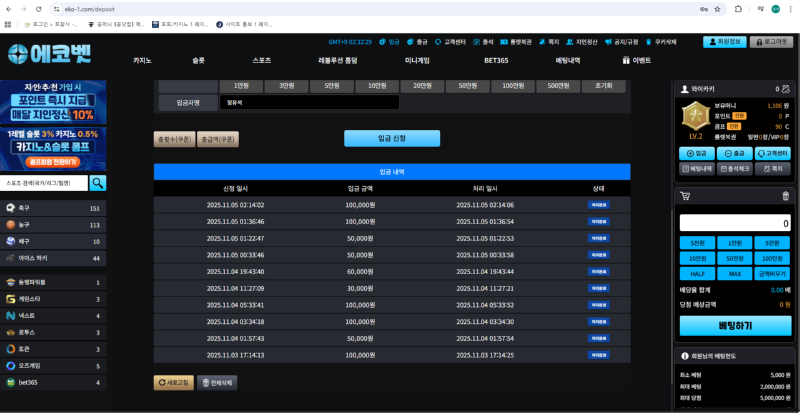Viewport: 800px width, 413px height.
Task: Open the 카지노 menu
Action: 142,60
